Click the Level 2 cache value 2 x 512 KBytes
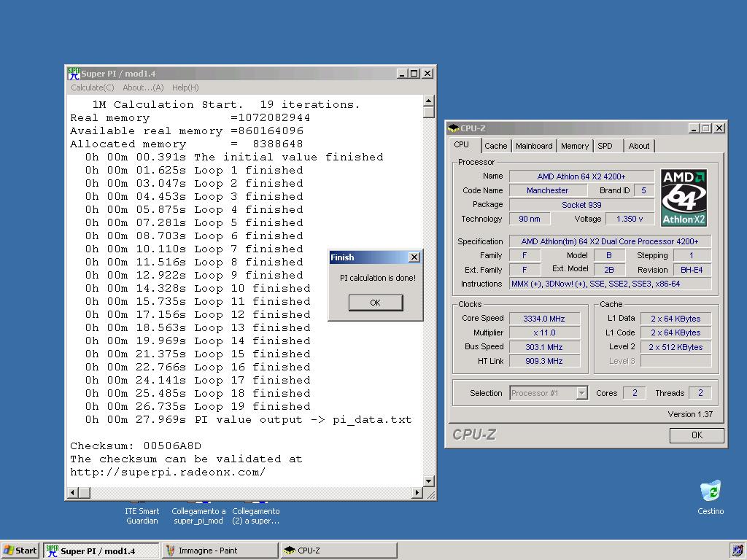 (676, 347)
